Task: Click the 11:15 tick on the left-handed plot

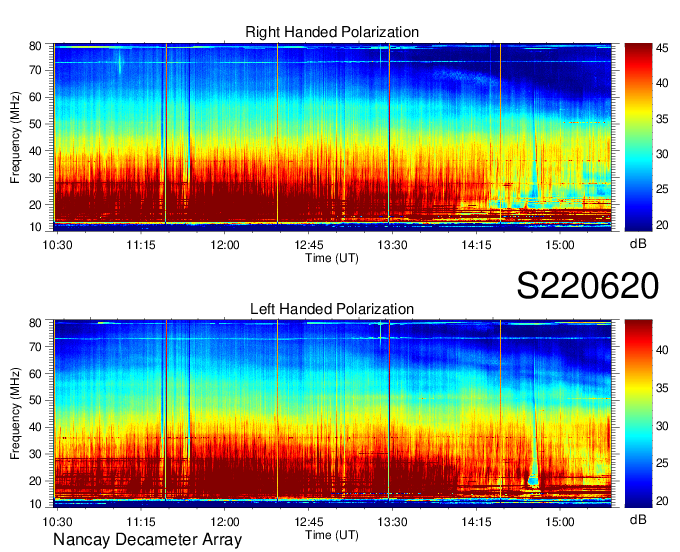Action: [x=141, y=522]
